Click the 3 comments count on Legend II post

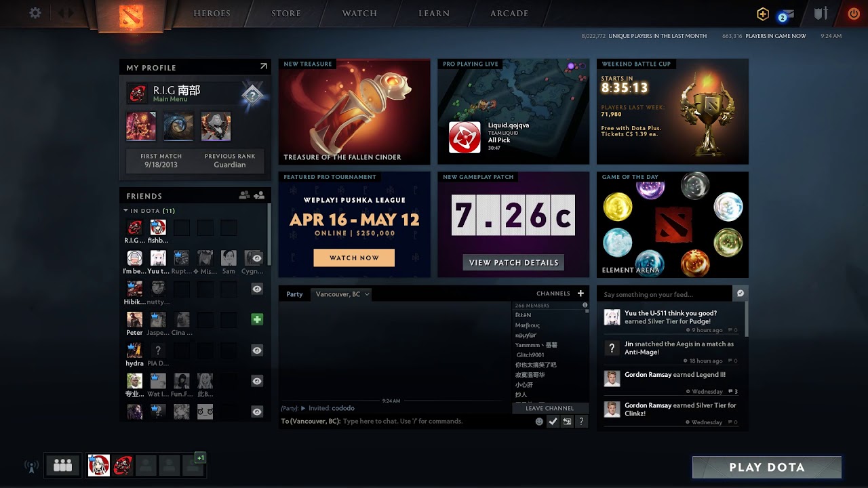[732, 392]
